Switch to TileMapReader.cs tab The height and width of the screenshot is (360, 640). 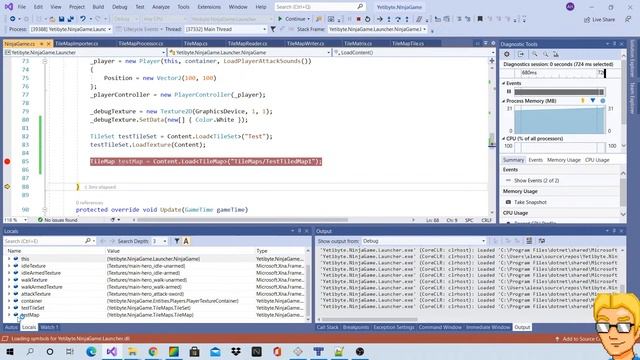[247, 43]
